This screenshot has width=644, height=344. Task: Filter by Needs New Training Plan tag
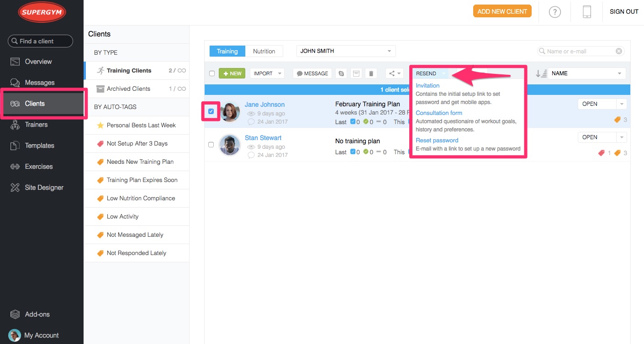pyautogui.click(x=137, y=162)
